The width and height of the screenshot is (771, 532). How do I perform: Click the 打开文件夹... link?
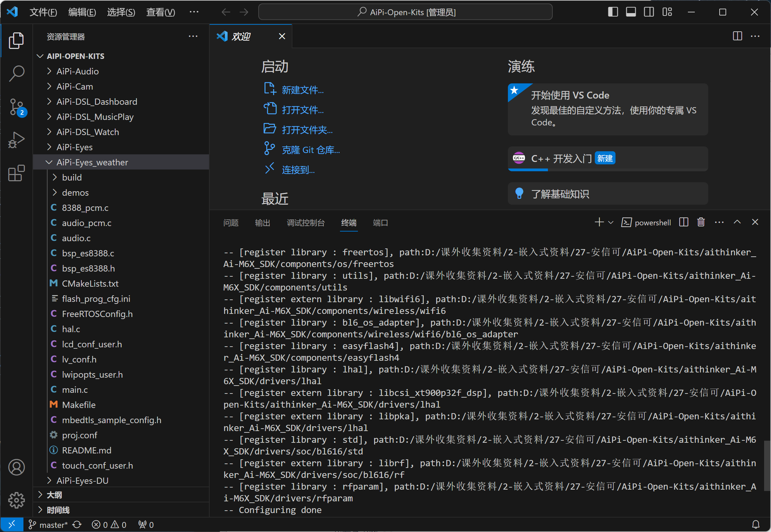pyautogui.click(x=307, y=130)
